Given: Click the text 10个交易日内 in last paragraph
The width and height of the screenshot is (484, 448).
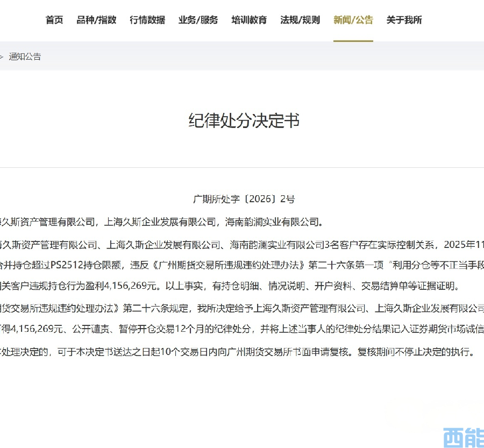Looking at the screenshot, I should click(189, 352).
